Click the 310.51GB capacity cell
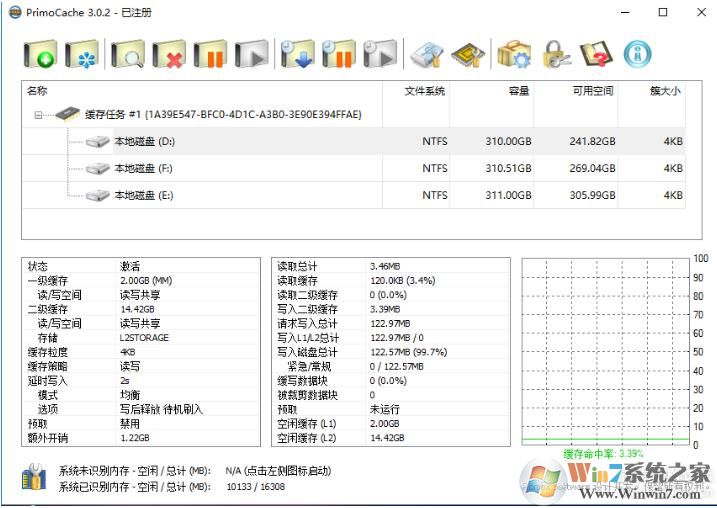Viewport: 717px width, 508px height. pos(508,168)
